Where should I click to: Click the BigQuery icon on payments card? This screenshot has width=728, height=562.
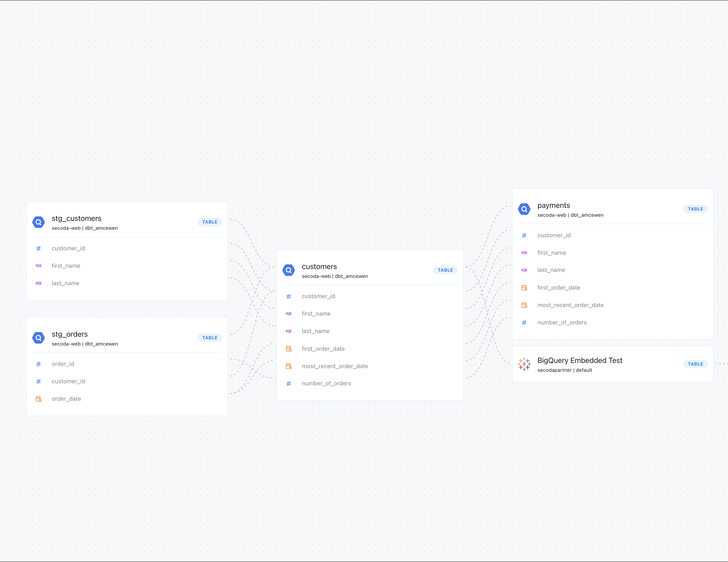pyautogui.click(x=524, y=209)
